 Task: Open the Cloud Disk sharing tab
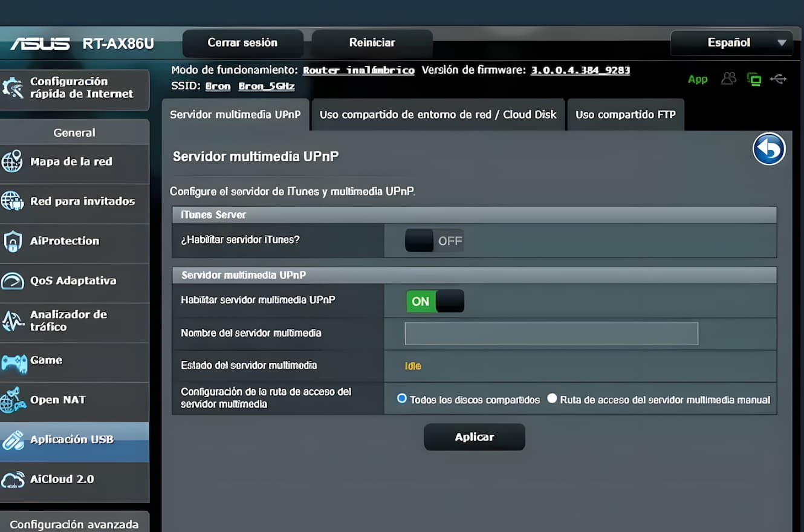click(x=438, y=114)
